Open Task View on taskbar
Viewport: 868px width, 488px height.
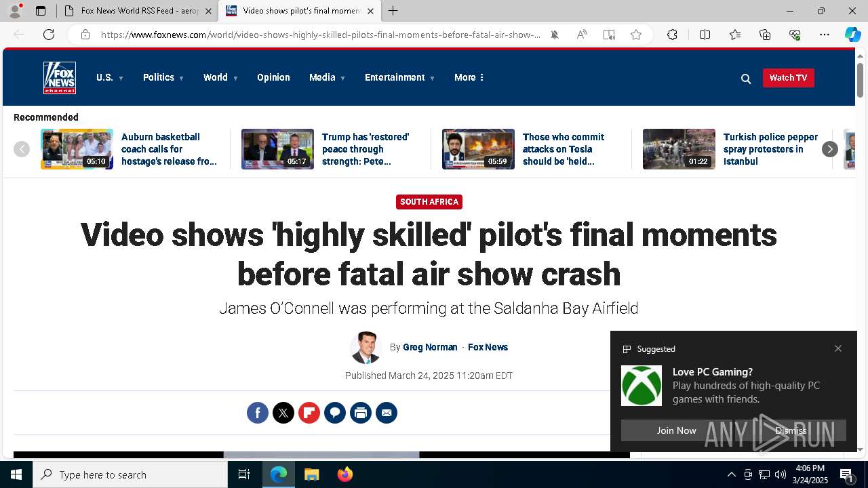tap(244, 474)
